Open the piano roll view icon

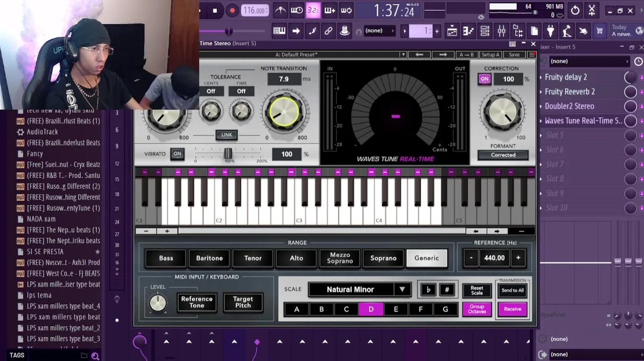(x=468, y=31)
